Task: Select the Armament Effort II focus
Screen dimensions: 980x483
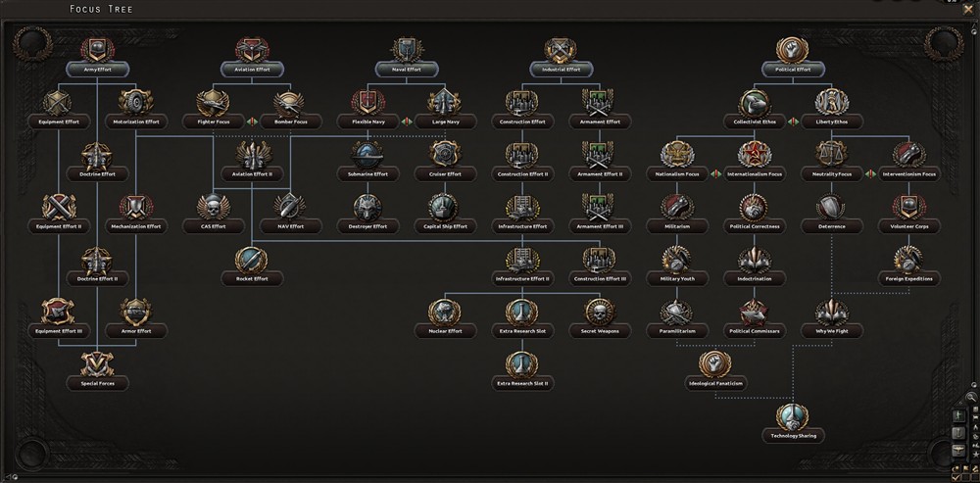Action: pos(600,155)
